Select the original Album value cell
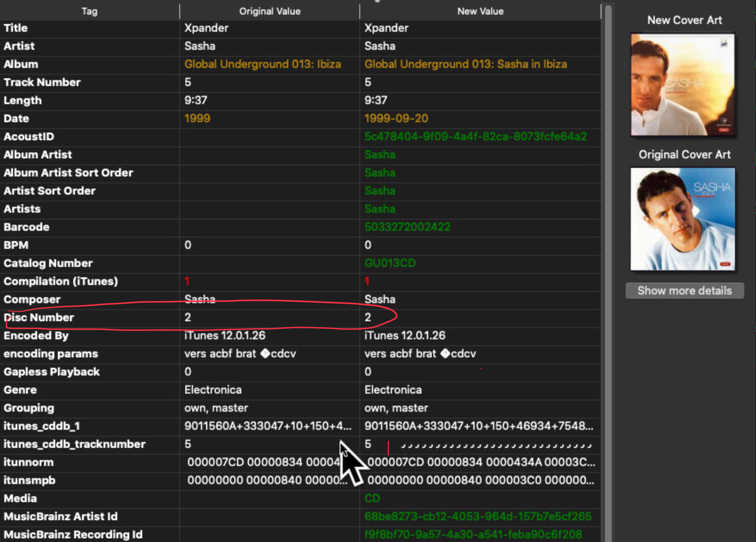 pyautogui.click(x=262, y=64)
